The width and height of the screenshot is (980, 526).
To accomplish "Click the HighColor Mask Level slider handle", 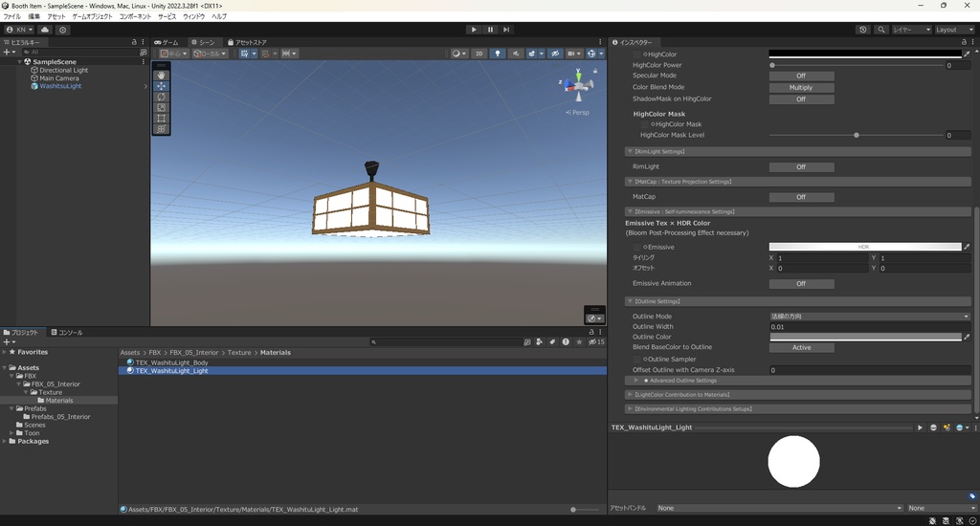I will (857, 136).
